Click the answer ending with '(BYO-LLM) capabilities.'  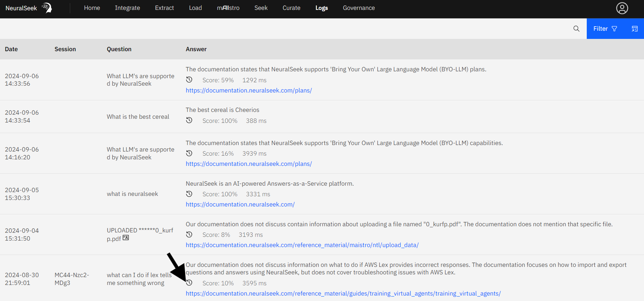click(x=344, y=143)
